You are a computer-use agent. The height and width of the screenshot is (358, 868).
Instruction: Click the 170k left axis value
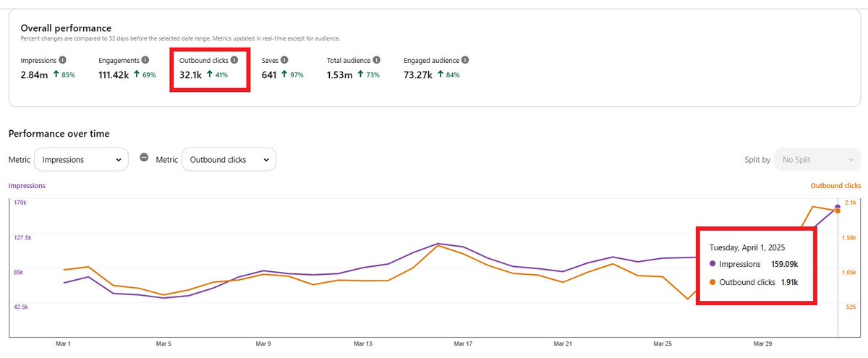click(x=20, y=203)
